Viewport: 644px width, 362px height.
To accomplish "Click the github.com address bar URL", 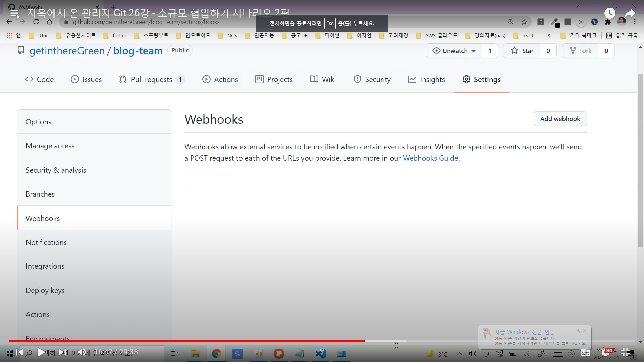I will coord(146,22).
